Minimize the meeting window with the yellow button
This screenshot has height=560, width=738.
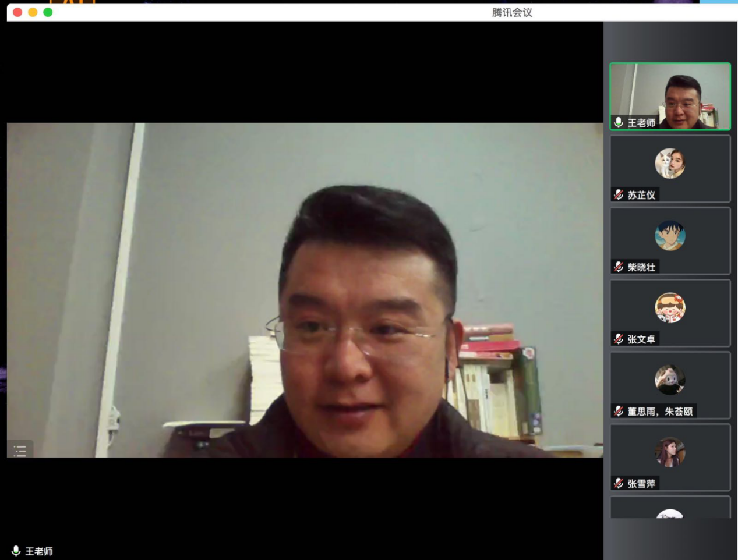click(x=33, y=12)
